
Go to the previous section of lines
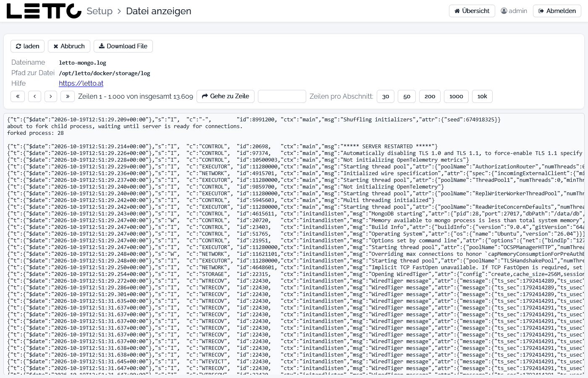(34, 96)
